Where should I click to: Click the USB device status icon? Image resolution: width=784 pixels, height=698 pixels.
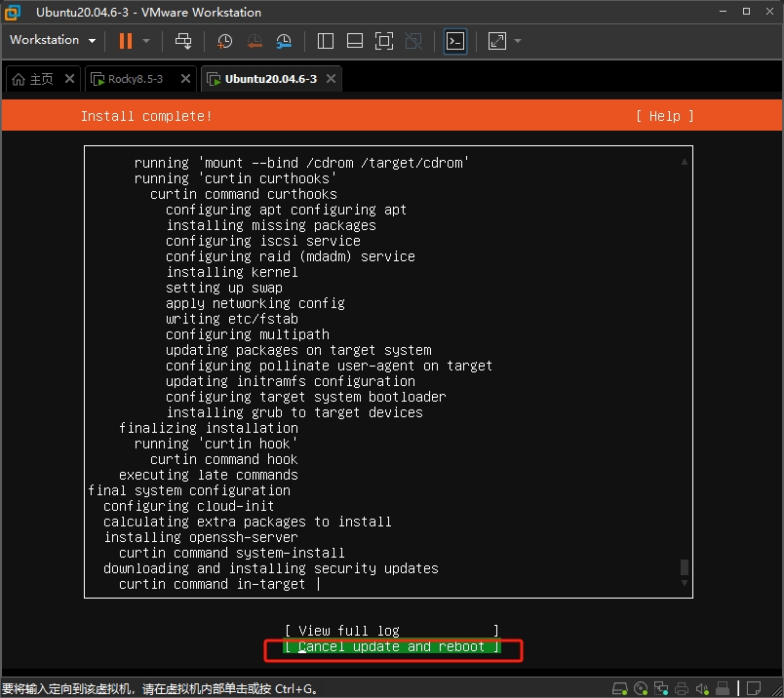click(x=723, y=688)
